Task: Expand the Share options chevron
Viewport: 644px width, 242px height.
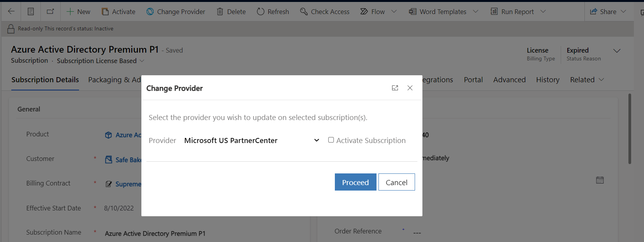Action: point(623,12)
